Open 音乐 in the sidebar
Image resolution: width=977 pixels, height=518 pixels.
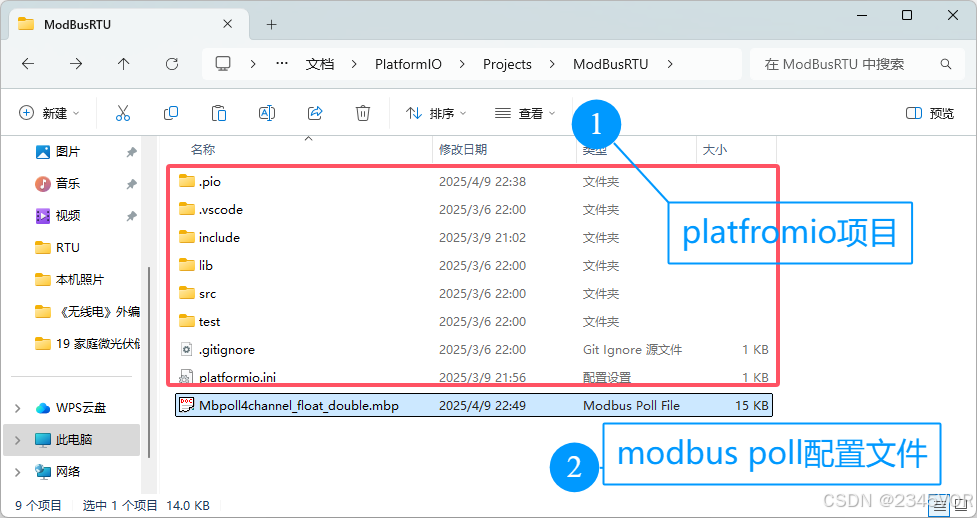(68, 183)
